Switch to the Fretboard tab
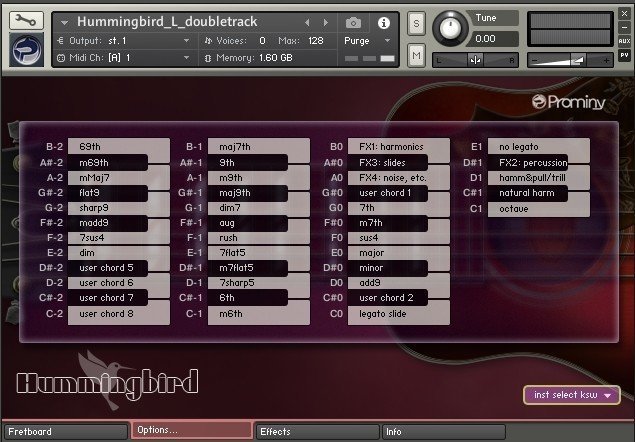The height and width of the screenshot is (442, 635). pos(66,431)
